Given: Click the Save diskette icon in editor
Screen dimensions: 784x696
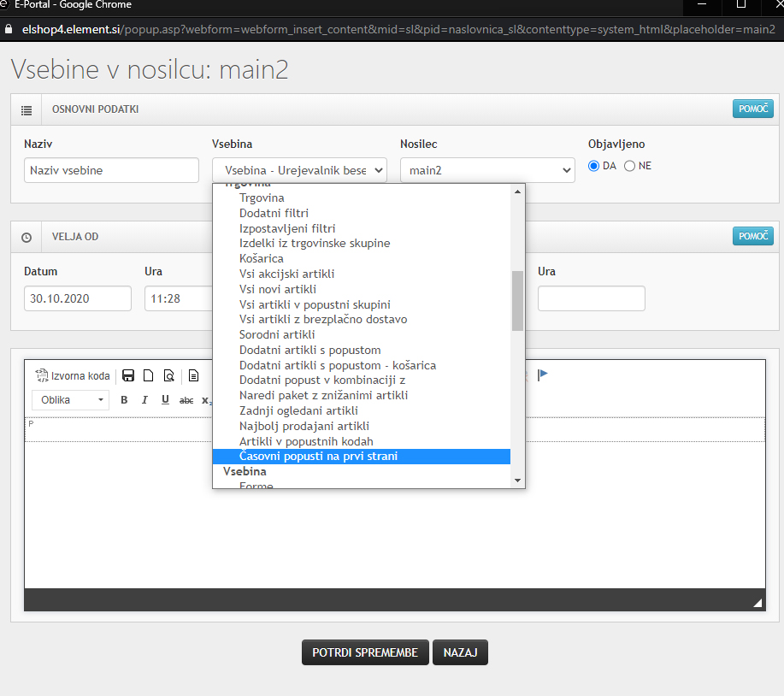Looking at the screenshot, I should pyautogui.click(x=128, y=375).
